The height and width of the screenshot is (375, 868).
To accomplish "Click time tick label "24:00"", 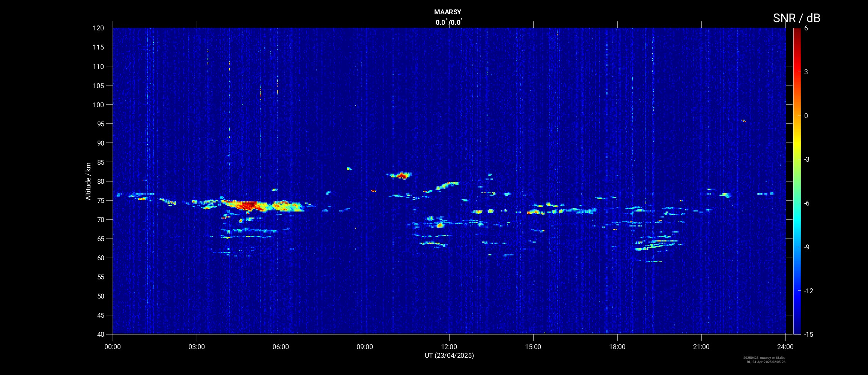I will [785, 347].
